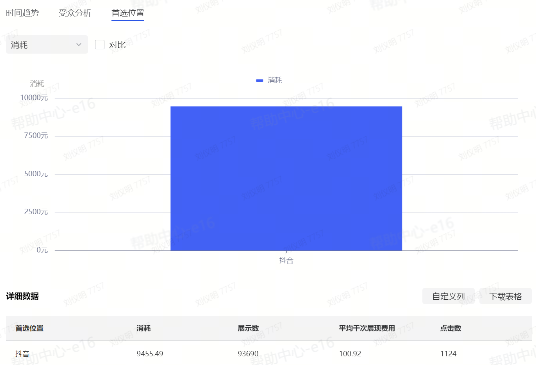
Task: Switch to the 时间趋势 tab
Action: 23,13
